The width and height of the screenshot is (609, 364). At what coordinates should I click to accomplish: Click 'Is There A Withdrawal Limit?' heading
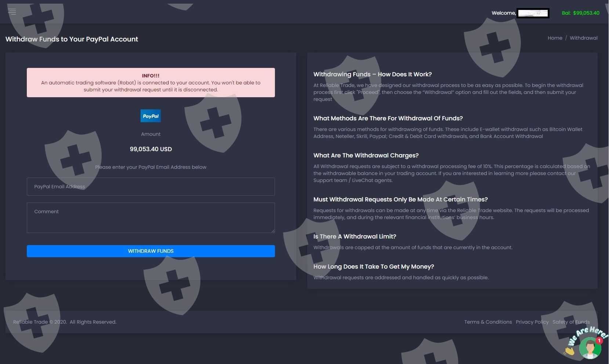(x=355, y=236)
